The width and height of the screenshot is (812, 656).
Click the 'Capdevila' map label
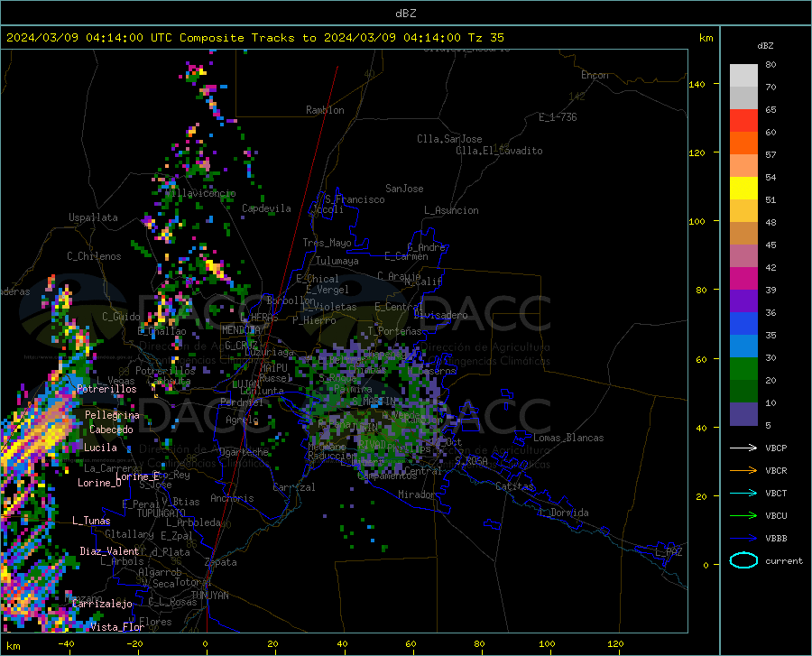[x=266, y=208]
